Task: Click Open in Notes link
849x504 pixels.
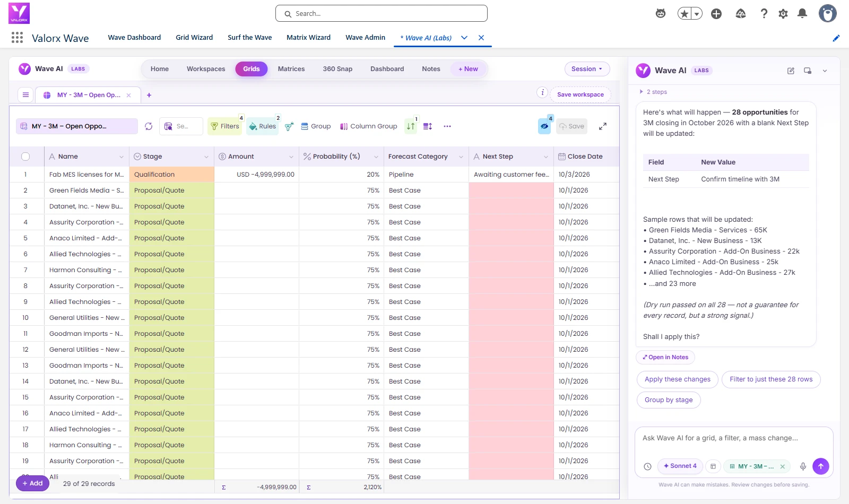Action: (665, 357)
